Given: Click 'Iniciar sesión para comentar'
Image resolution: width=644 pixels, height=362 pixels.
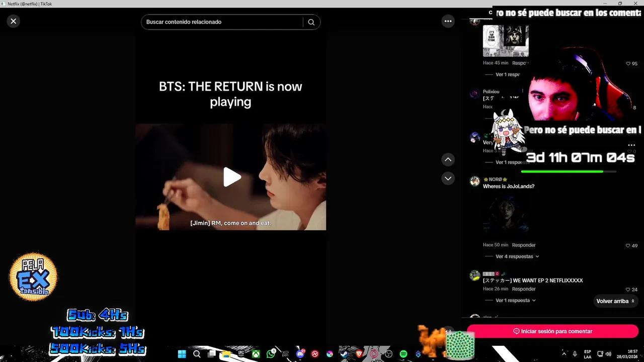Looking at the screenshot, I should [x=552, y=331].
